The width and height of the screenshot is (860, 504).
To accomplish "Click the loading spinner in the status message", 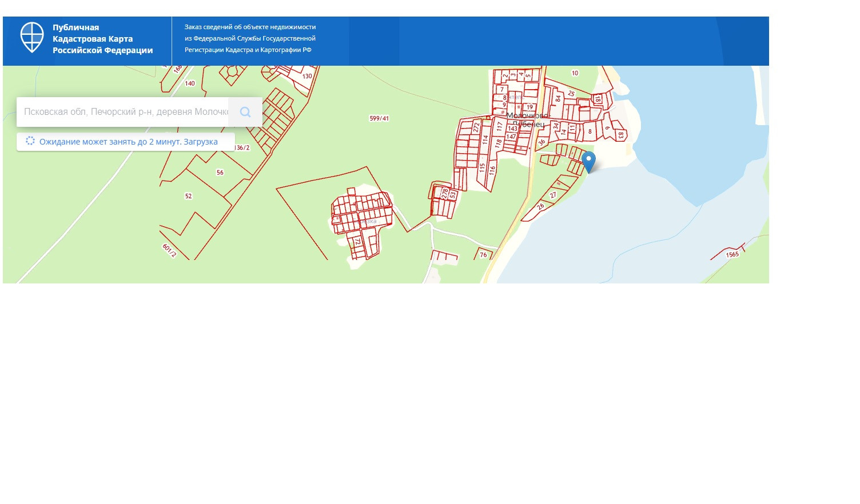I will [x=30, y=141].
